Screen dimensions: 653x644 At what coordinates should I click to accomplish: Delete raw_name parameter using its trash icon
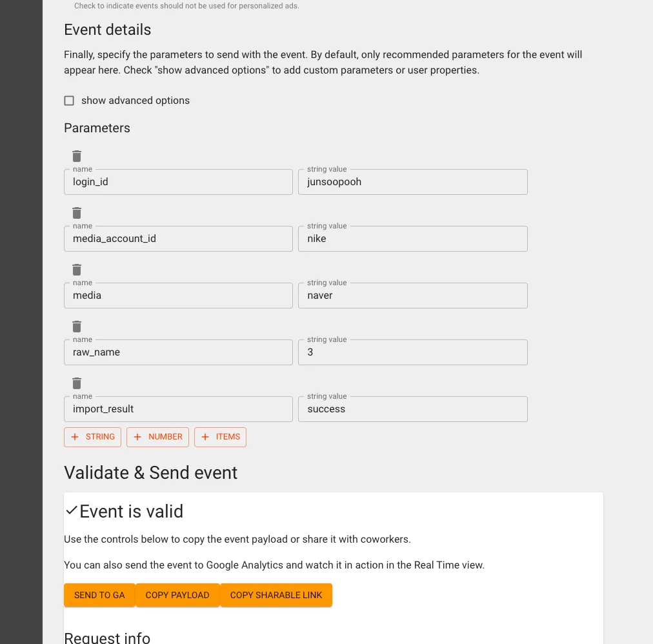coord(77,327)
